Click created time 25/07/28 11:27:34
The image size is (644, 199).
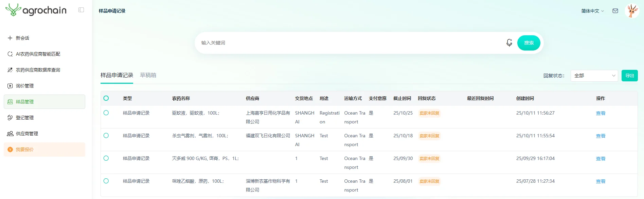point(535,181)
